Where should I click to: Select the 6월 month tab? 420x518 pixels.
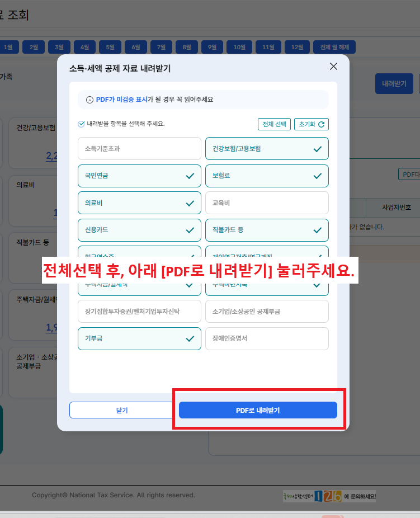136,47
